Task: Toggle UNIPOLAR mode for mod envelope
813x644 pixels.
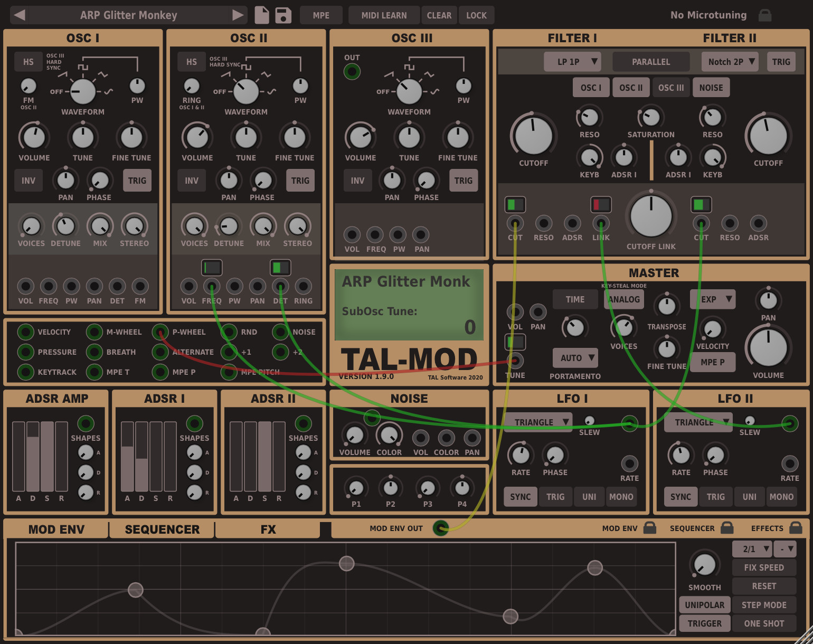Action: pyautogui.click(x=704, y=605)
